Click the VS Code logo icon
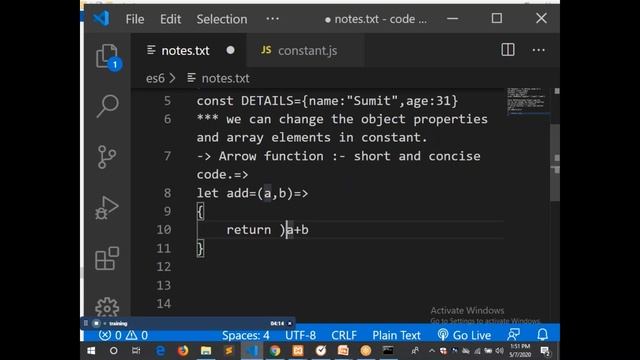The width and height of the screenshot is (640, 360). (x=101, y=18)
